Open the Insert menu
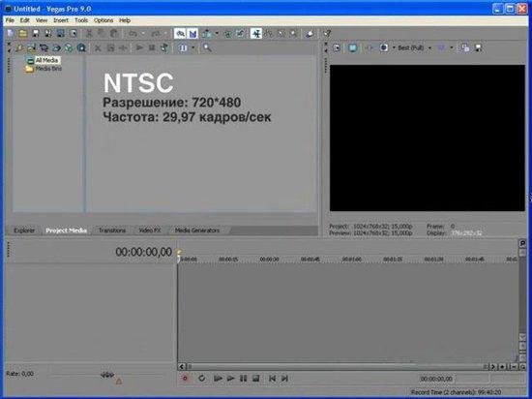 [x=61, y=20]
